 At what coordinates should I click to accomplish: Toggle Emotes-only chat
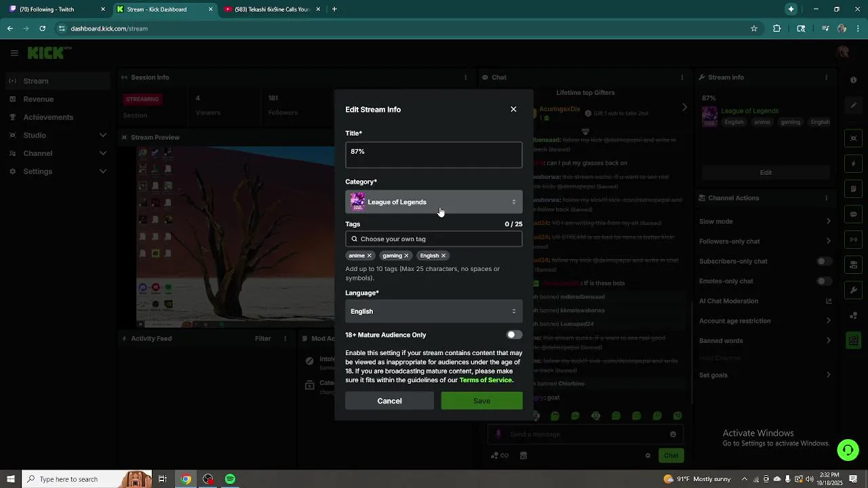[x=823, y=281]
